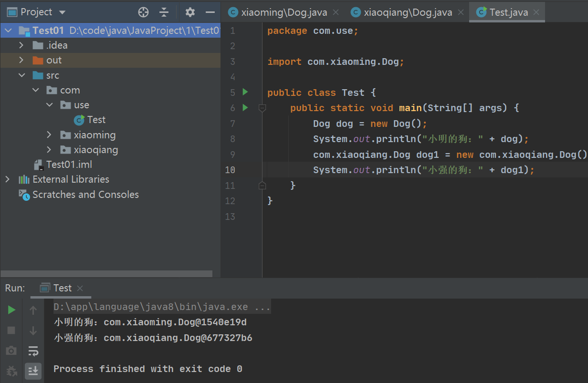Screen dimensions: 588x383
Task: Click the Project panel horizontal scrollbar
Action: pyautogui.click(x=106, y=274)
